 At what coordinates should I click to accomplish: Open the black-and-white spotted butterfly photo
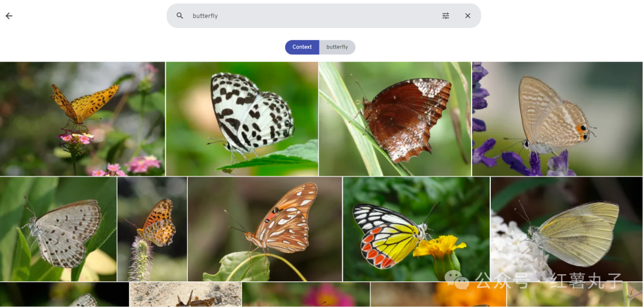click(x=242, y=119)
